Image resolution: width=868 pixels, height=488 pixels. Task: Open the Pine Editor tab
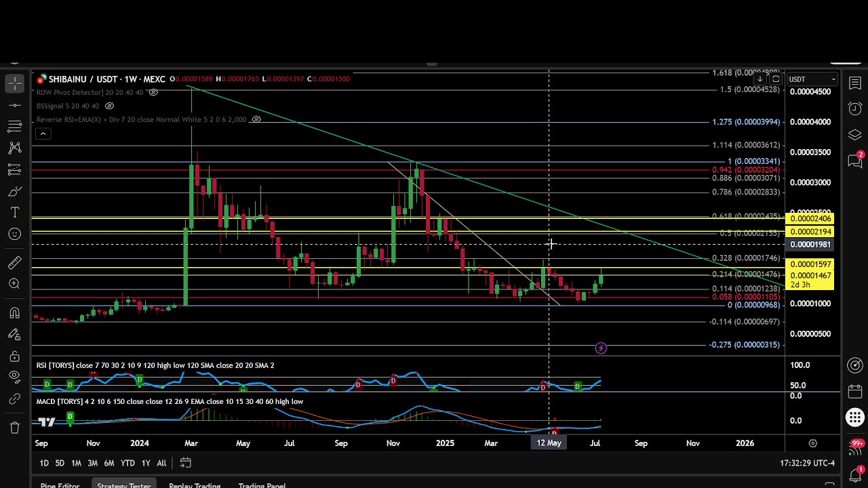click(60, 484)
